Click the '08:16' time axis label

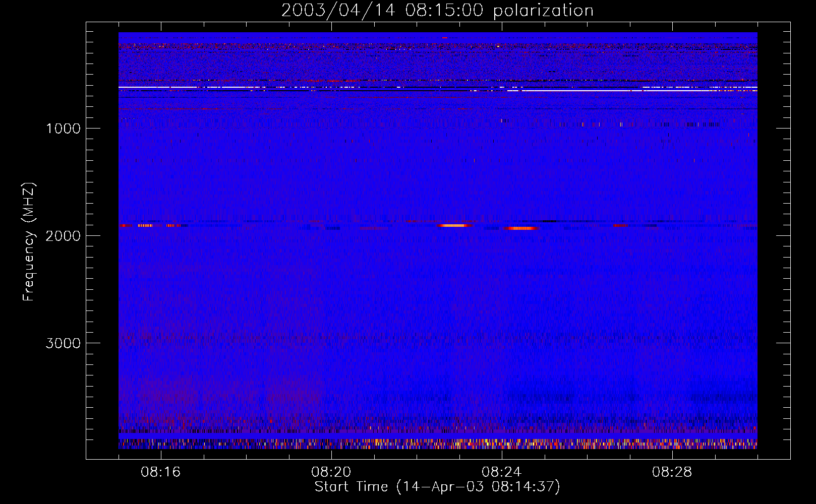click(161, 472)
